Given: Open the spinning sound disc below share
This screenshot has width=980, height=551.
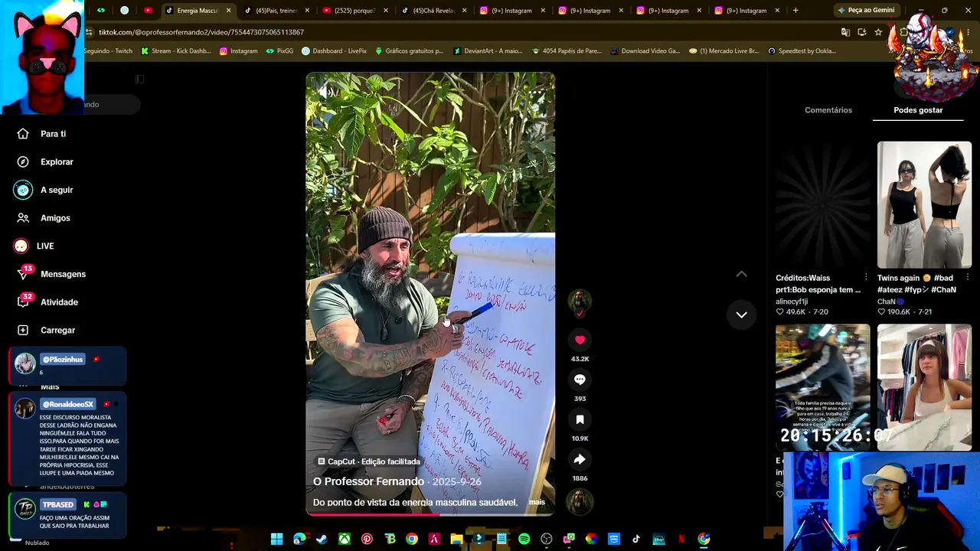Looking at the screenshot, I should pyautogui.click(x=580, y=501).
